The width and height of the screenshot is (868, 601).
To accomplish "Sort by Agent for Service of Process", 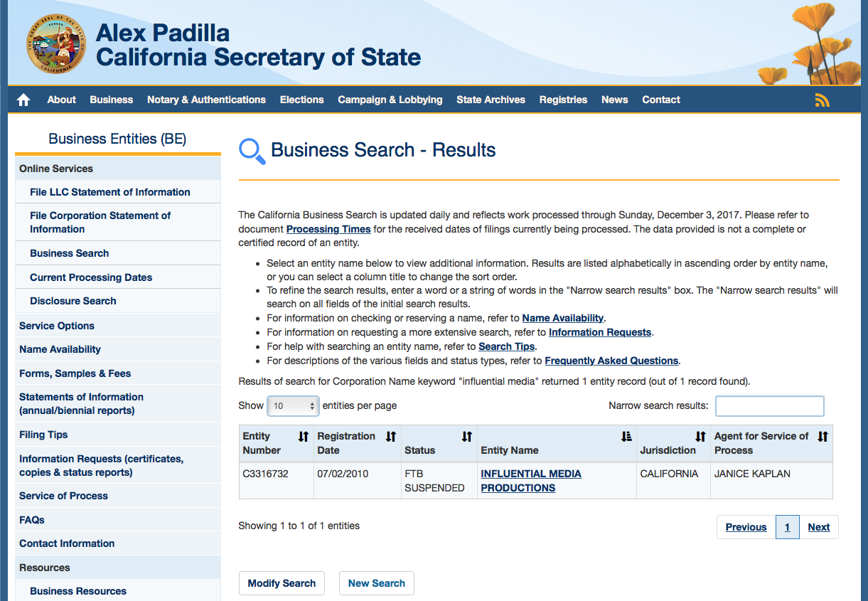I will [823, 437].
